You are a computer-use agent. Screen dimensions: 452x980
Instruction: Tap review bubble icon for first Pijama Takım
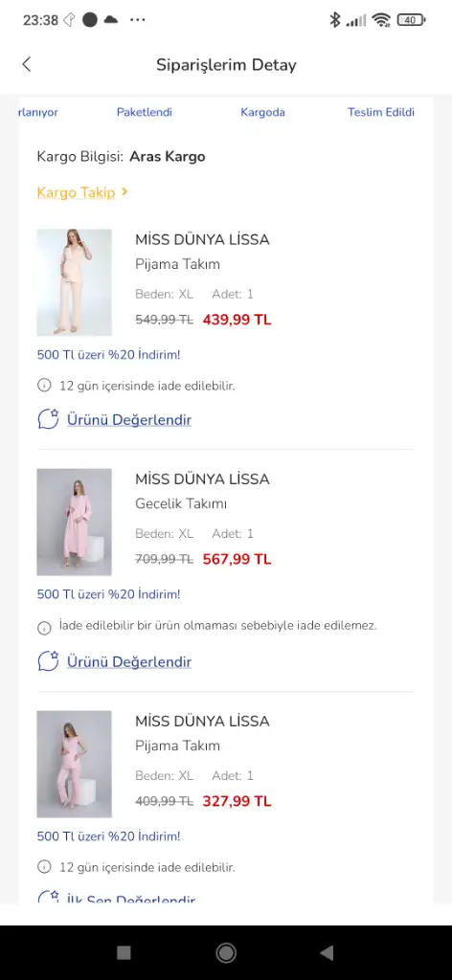coord(48,419)
